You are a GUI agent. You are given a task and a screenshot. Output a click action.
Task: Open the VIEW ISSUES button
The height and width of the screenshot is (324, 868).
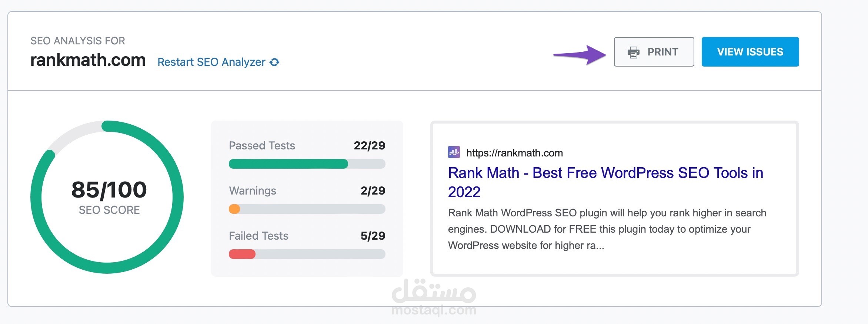pyautogui.click(x=750, y=52)
